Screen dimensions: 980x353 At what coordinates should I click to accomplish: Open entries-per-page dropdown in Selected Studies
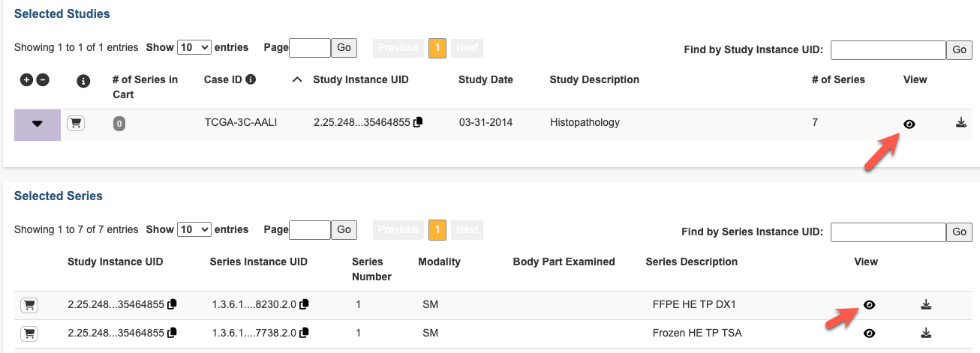coord(194,47)
